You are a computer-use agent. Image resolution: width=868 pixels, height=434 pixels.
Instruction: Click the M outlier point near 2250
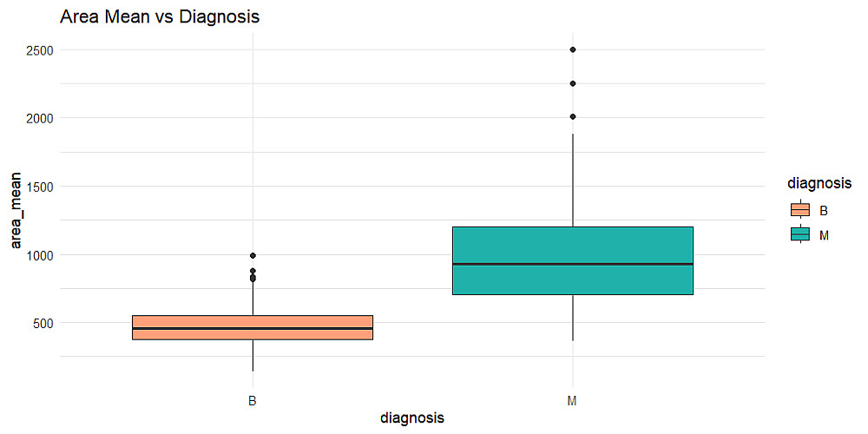(x=573, y=83)
